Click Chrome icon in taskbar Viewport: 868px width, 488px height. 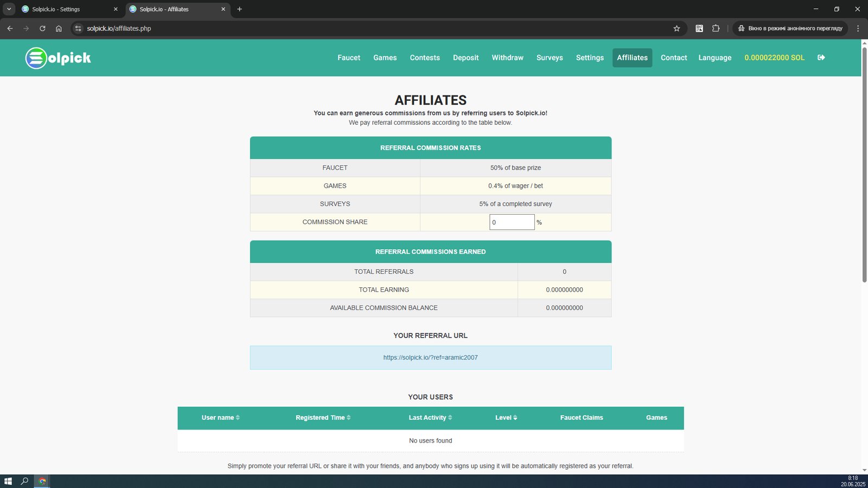tap(42, 481)
